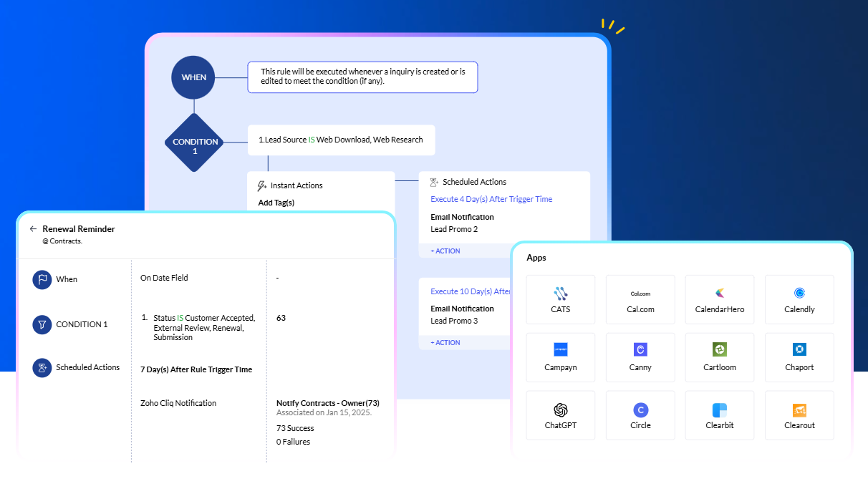Image resolution: width=868 pixels, height=494 pixels.
Task: Click 73 Success
Action: point(295,428)
